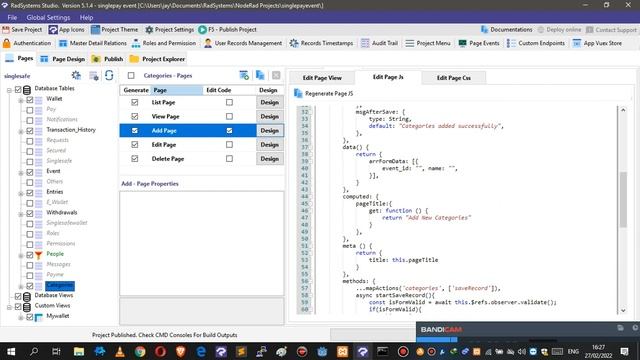This screenshot has height=360, width=640.
Task: Select the Database Views tree item
Action: (x=54, y=295)
